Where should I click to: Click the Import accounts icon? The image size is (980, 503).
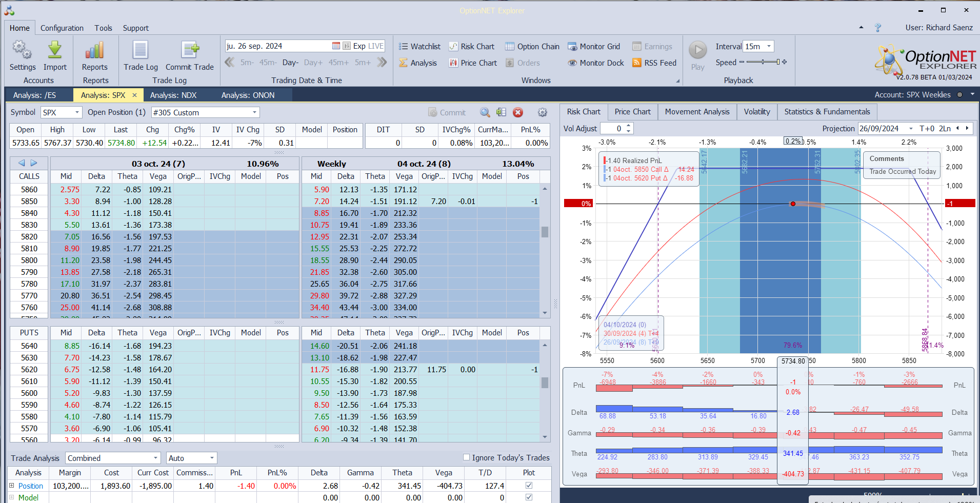point(55,56)
